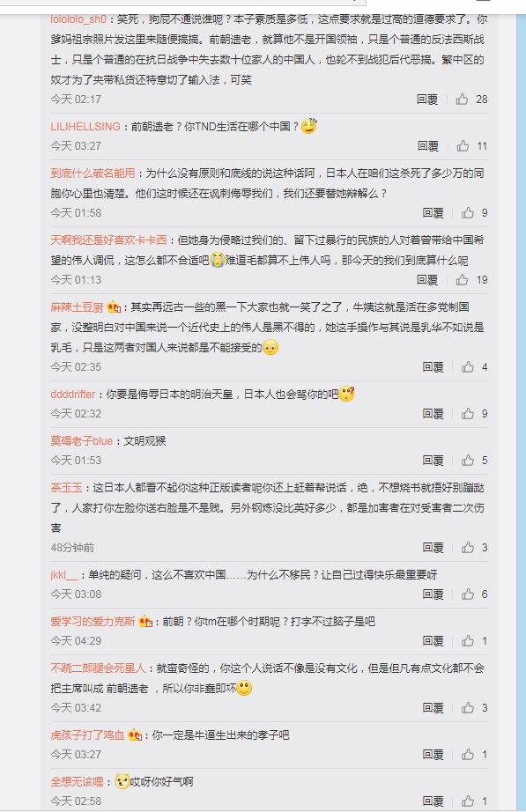Image resolution: width=526 pixels, height=812 pixels.
Task: Open user profile 天啊我还是好喜欢卡卡西
Action: [x=108, y=240]
